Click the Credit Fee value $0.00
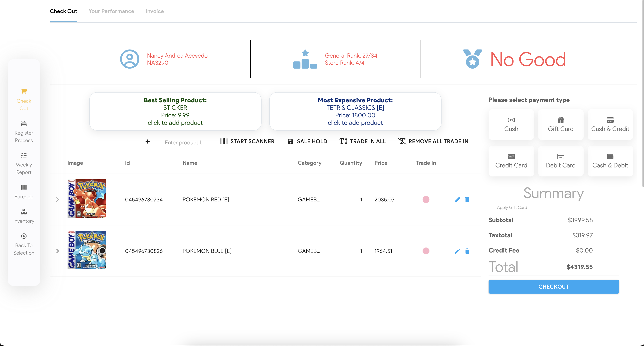 coord(584,251)
